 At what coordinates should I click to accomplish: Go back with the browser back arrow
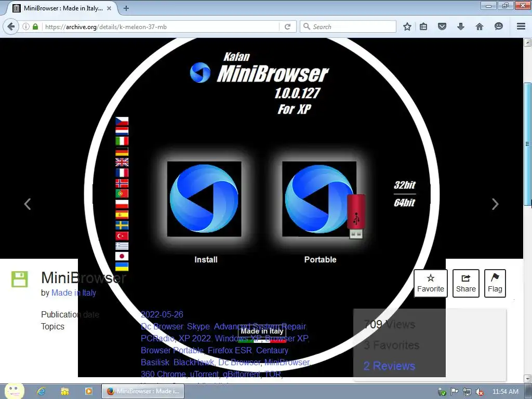11,26
